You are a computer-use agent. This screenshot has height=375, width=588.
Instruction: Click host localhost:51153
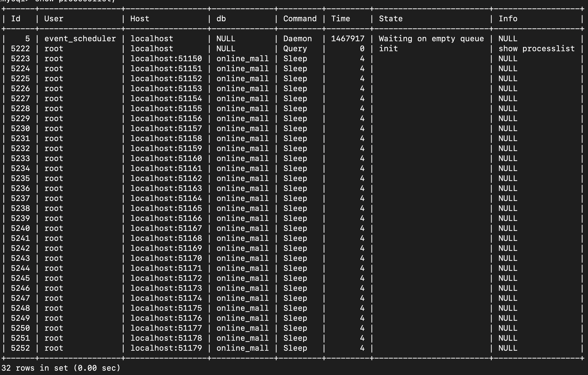166,89
